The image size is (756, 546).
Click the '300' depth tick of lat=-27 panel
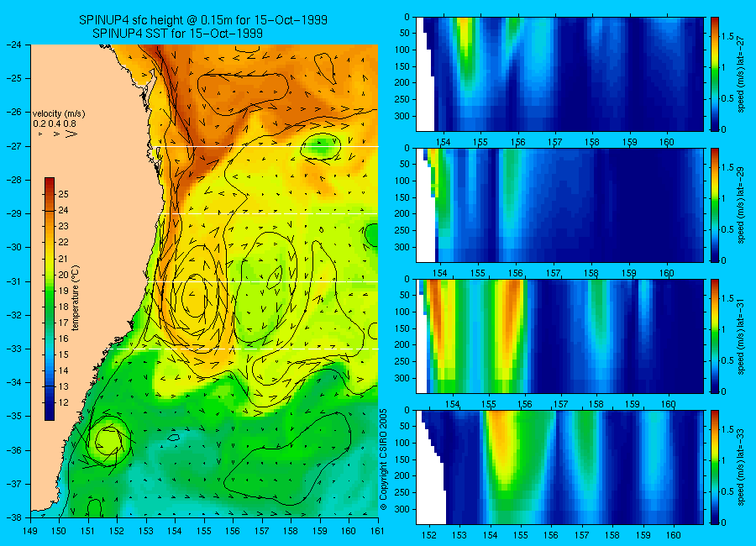402,116
